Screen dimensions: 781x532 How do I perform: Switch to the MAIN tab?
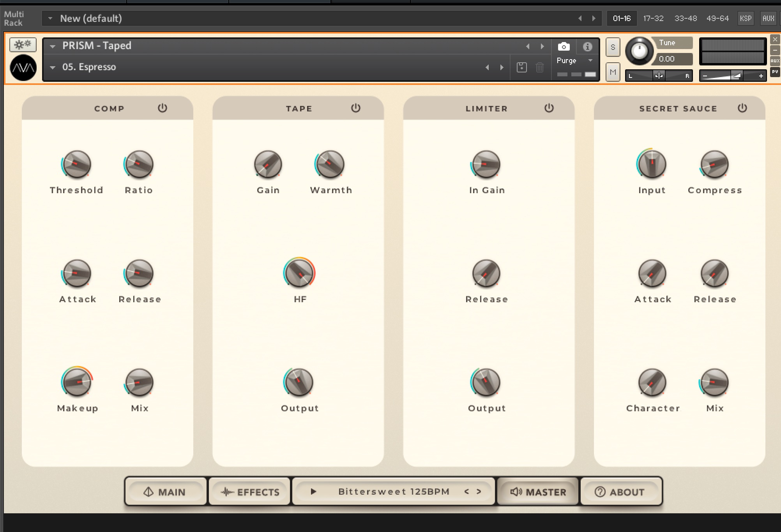[x=165, y=492]
